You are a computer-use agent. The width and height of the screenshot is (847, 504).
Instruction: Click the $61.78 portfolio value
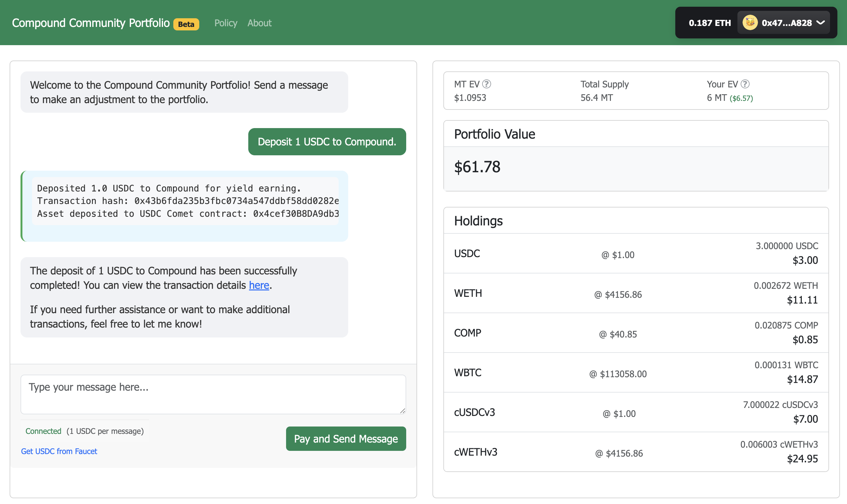(477, 167)
